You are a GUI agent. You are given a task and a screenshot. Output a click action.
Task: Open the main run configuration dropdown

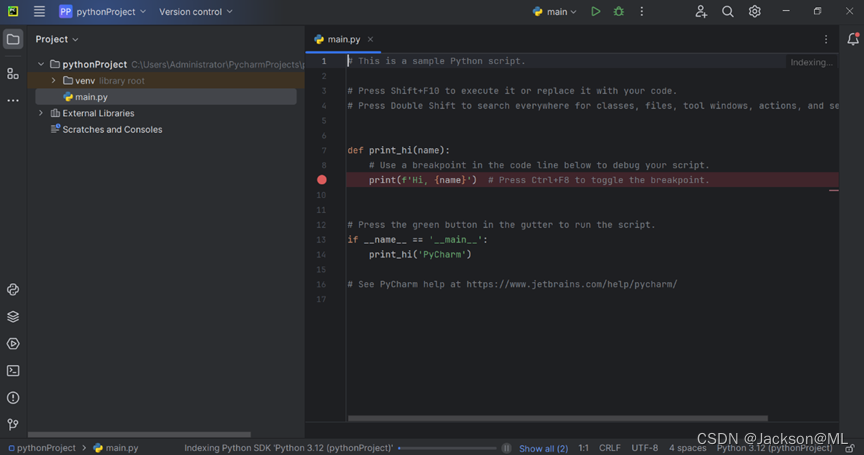click(x=555, y=12)
